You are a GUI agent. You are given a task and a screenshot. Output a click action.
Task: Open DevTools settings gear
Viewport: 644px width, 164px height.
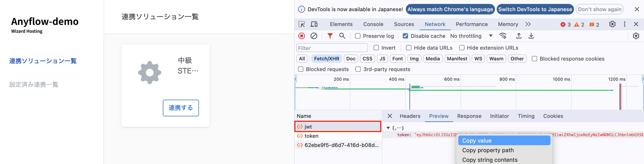pyautogui.click(x=612, y=24)
